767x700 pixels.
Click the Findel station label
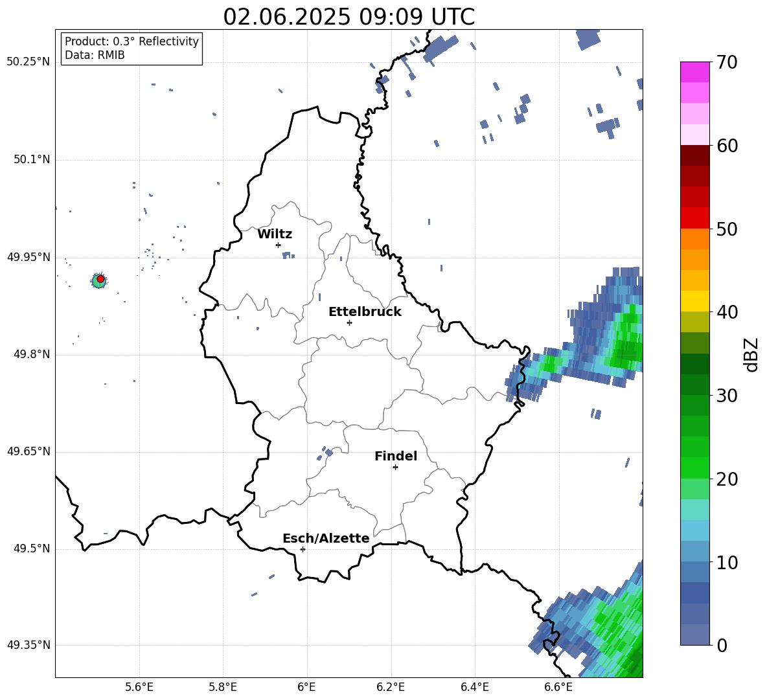tap(396, 456)
